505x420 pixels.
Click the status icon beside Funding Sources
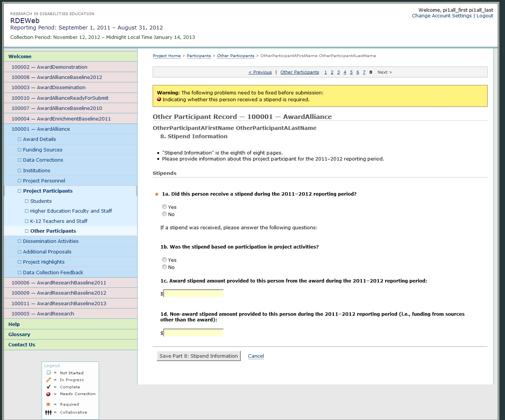20,150
